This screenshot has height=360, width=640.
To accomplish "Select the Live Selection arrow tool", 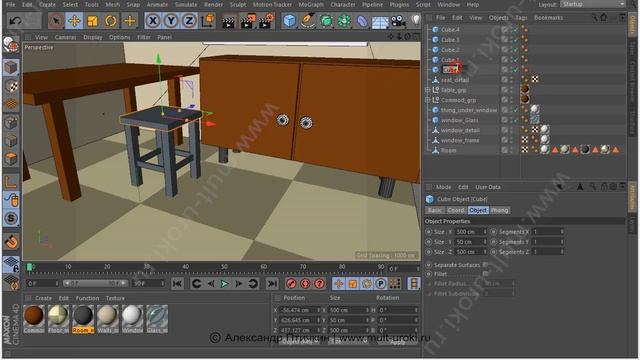I will click(56, 20).
